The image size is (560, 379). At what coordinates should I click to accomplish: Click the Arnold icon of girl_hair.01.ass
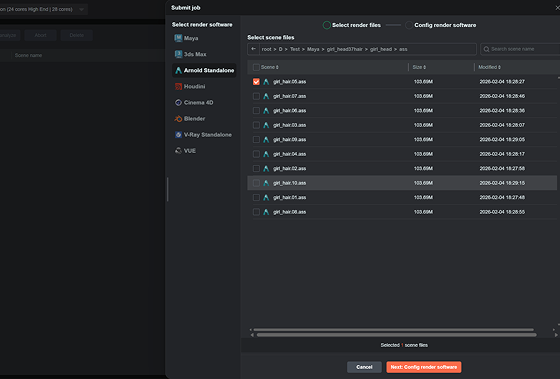tap(266, 198)
